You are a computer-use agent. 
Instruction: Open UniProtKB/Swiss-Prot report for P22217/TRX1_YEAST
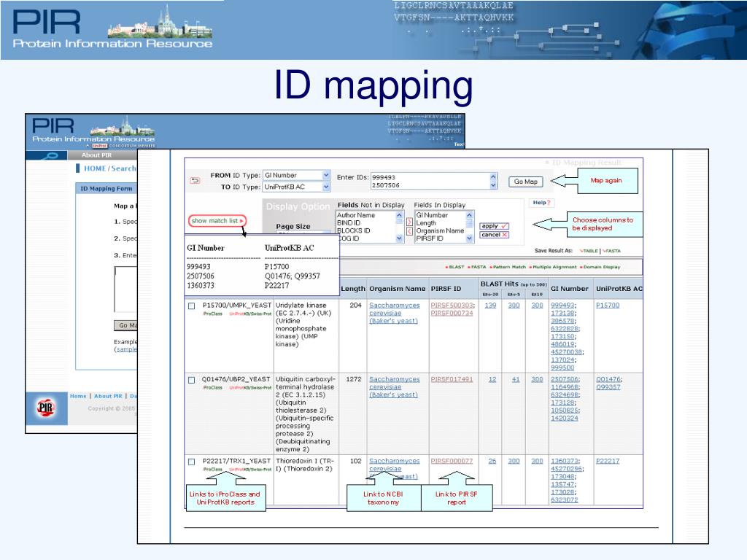250,470
